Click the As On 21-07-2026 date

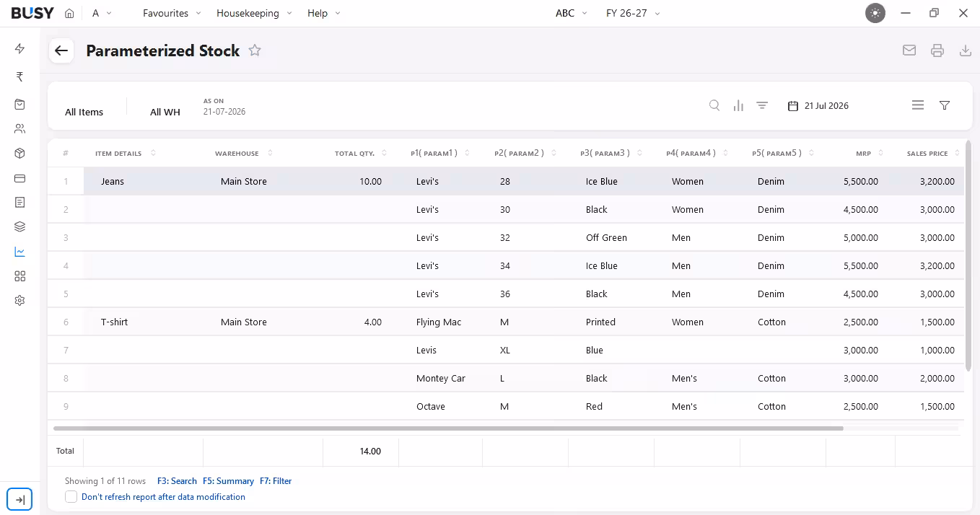click(224, 112)
